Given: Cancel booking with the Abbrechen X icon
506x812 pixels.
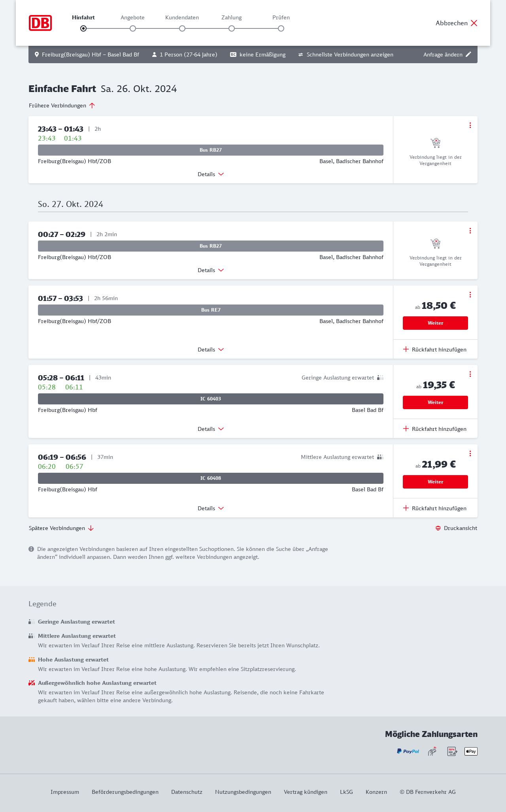Looking at the screenshot, I should pyautogui.click(x=474, y=23).
